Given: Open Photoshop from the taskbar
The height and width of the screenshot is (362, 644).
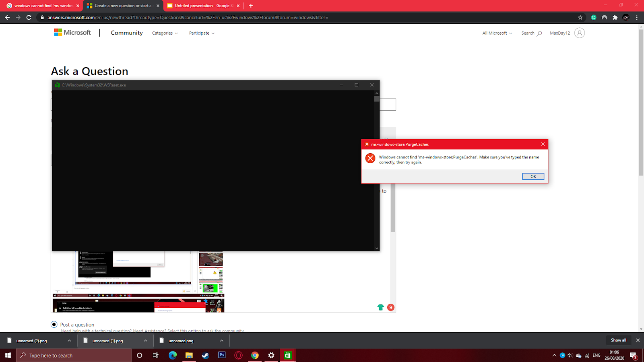Looking at the screenshot, I should [x=222, y=355].
